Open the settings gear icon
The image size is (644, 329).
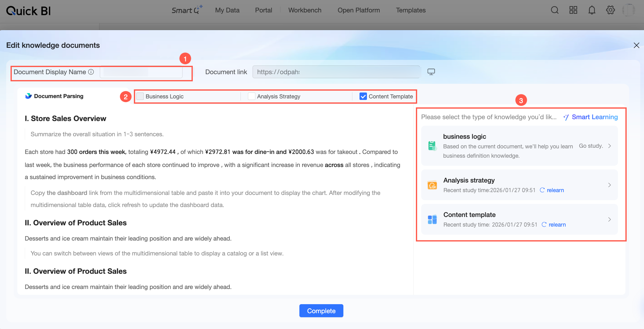(611, 10)
